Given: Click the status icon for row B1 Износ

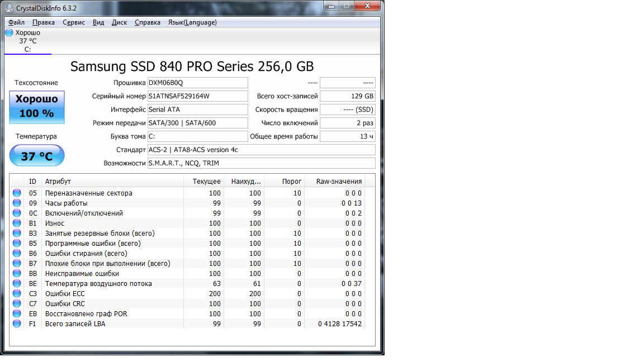Looking at the screenshot, I should click(17, 223).
